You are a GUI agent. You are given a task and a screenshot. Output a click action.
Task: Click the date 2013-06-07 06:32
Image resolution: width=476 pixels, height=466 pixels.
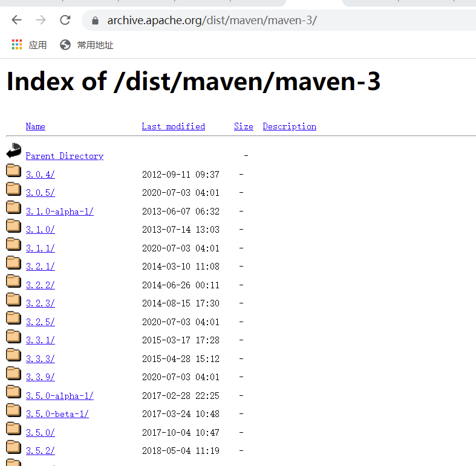(x=181, y=212)
